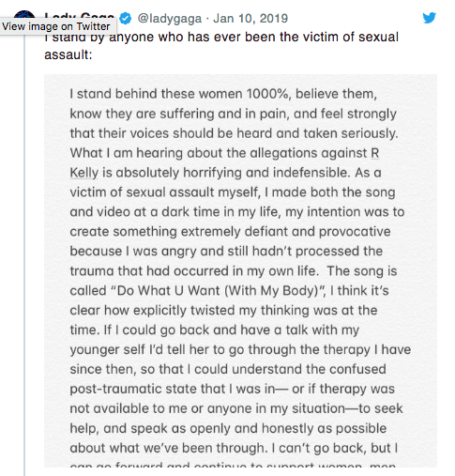Click the underlined letter 'R' after 'against'
455x476 pixels.
pyautogui.click(x=375, y=153)
